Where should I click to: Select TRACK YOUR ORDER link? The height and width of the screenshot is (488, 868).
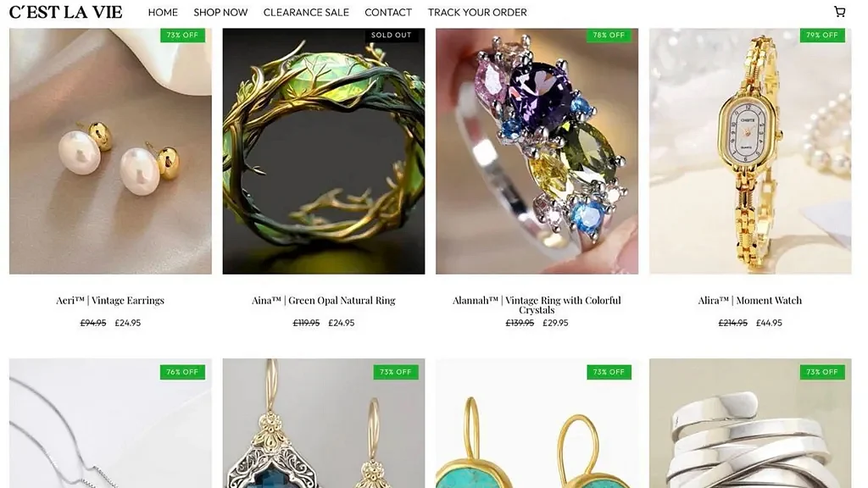tap(477, 12)
